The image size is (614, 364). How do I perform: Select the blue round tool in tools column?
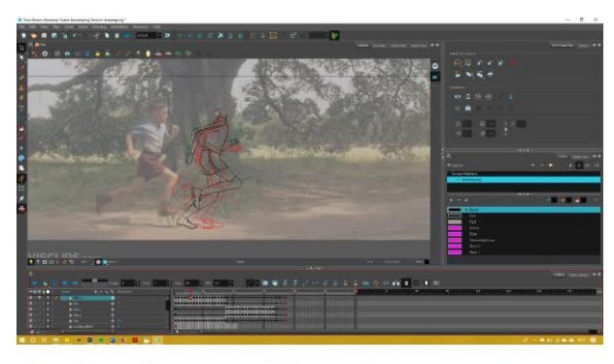pyautogui.click(x=21, y=158)
